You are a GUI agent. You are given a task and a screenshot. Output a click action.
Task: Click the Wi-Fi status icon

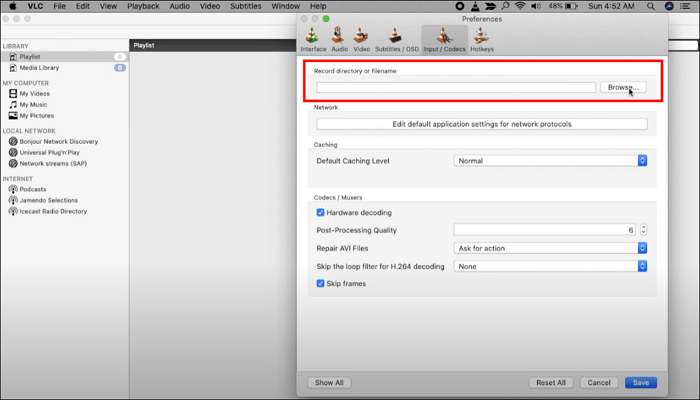520,6
